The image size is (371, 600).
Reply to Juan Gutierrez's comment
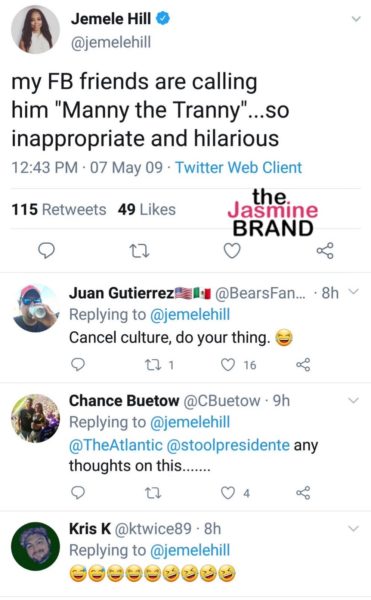[78, 364]
